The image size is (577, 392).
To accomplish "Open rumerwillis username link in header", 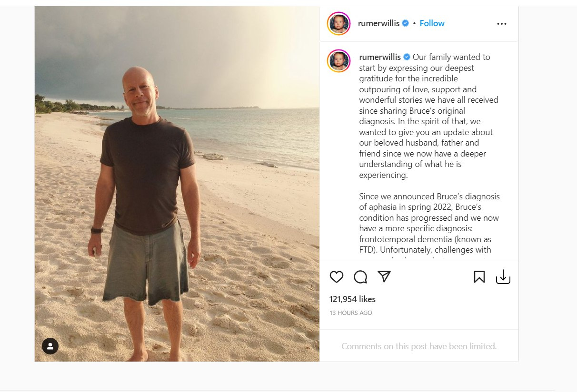I will (x=378, y=23).
